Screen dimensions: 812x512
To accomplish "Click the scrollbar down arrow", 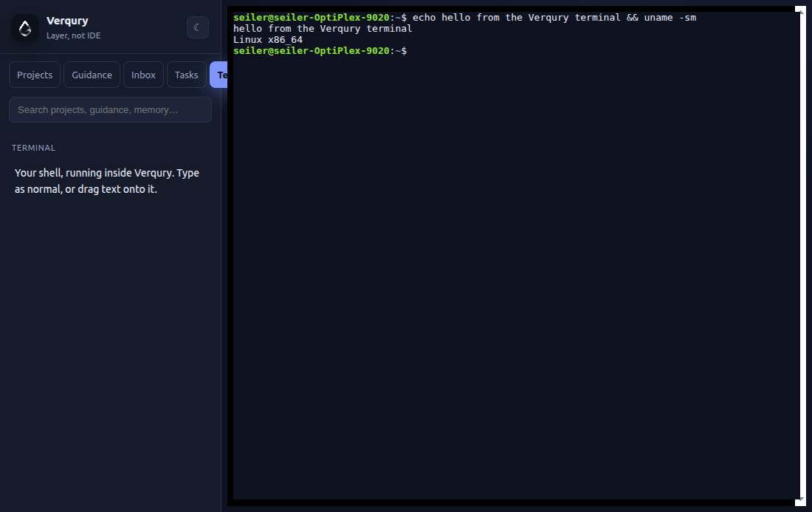I will [x=802, y=499].
